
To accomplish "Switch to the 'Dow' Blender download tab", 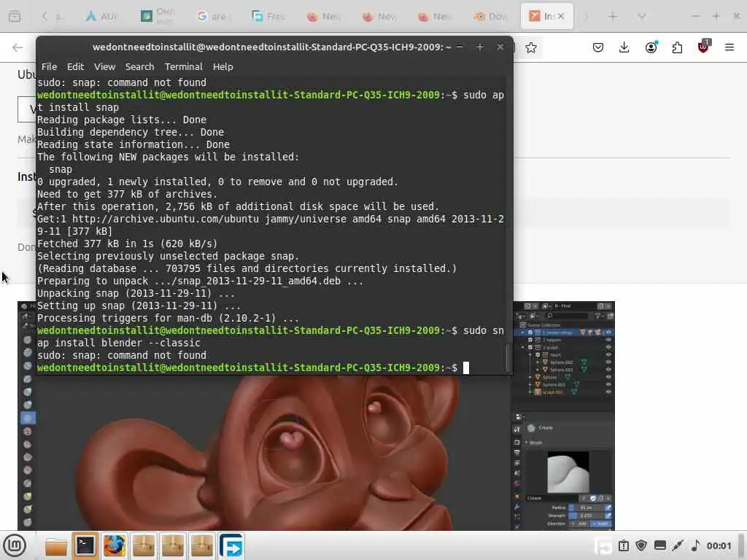I will pyautogui.click(x=489, y=16).
